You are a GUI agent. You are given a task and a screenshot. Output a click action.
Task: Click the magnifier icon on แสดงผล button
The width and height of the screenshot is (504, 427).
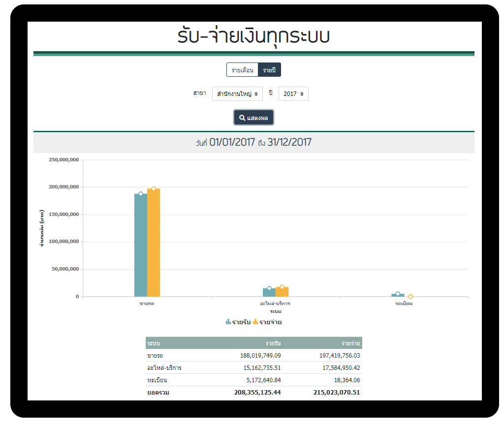pyautogui.click(x=242, y=118)
